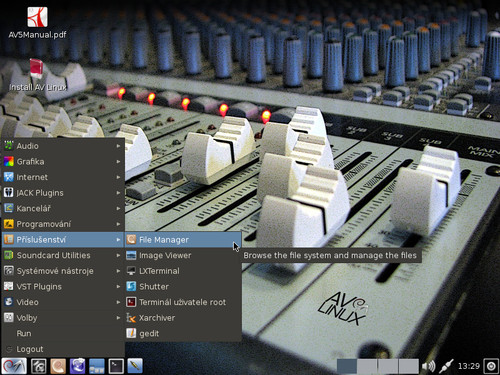The width and height of the screenshot is (500, 375).
Task: Expand the Grafika submenu
Action: tap(63, 162)
